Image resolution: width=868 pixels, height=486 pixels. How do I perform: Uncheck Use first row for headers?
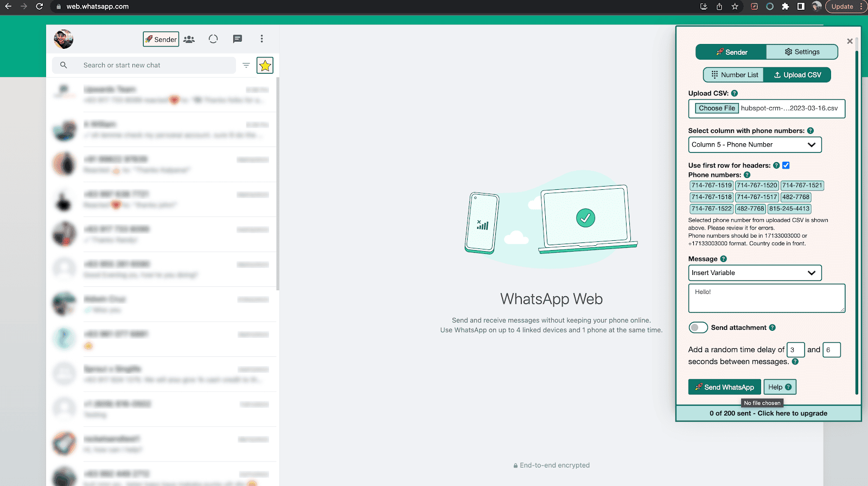tap(786, 165)
